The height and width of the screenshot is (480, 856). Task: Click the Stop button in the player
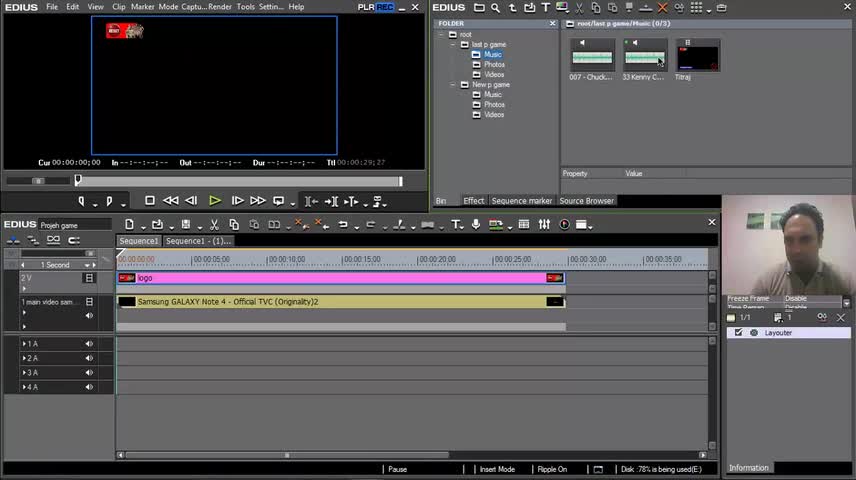(150, 201)
